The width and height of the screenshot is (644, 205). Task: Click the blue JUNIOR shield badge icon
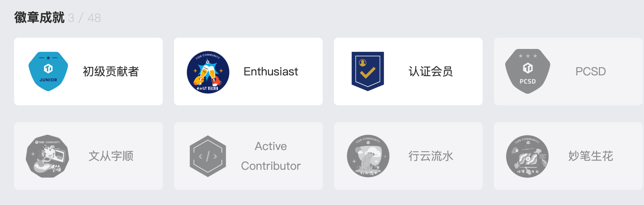[48, 72]
